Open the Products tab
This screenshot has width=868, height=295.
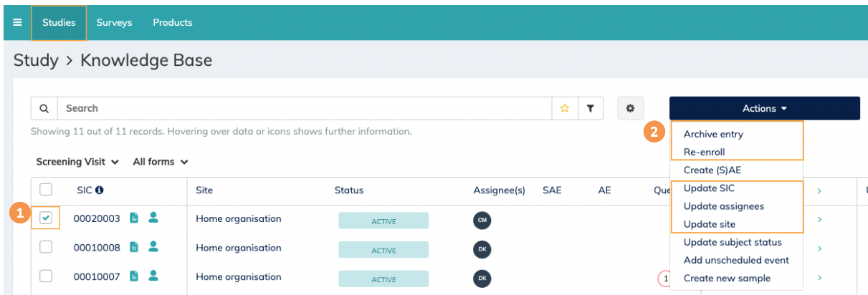[172, 22]
